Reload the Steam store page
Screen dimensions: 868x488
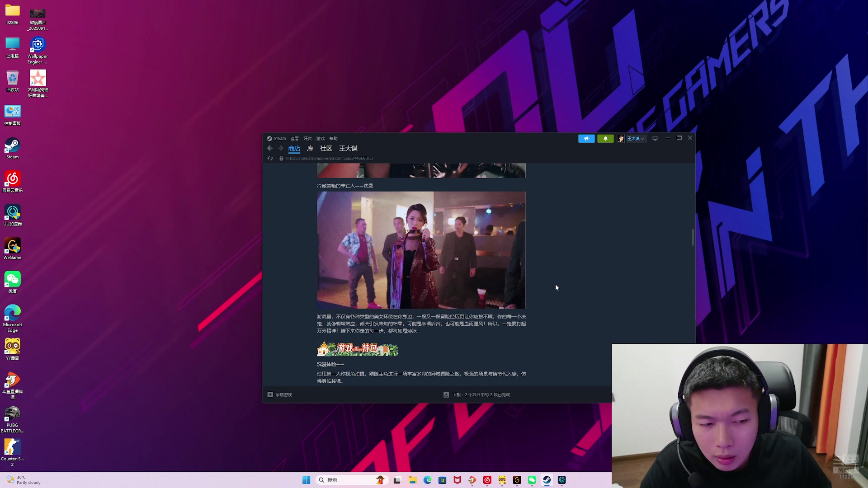[x=270, y=158]
